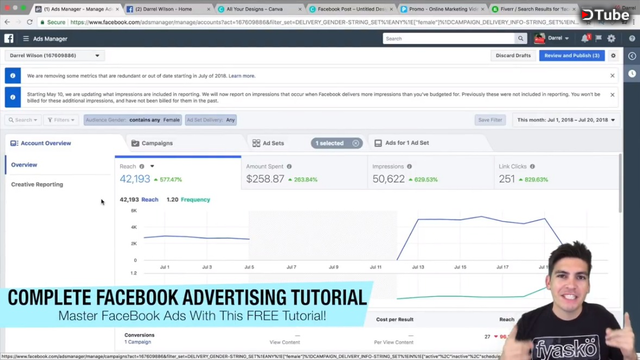Click the Reach legend label on chart
Viewport: 640px width, 360px height.
(x=150, y=200)
